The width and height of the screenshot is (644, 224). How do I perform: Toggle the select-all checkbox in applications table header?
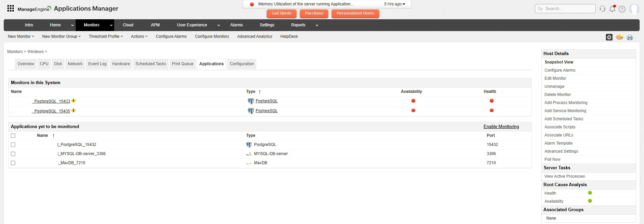click(x=13, y=135)
